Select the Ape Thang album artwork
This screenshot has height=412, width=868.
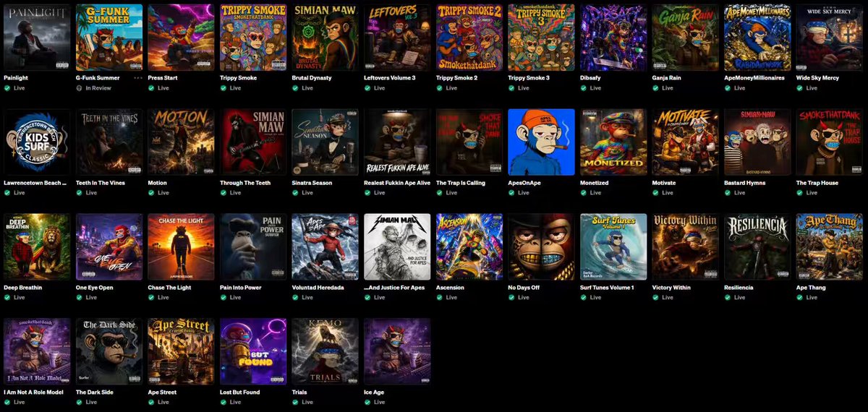point(830,247)
